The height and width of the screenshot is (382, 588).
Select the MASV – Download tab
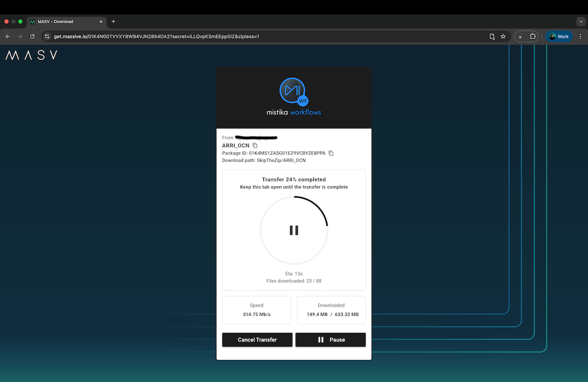coord(62,22)
